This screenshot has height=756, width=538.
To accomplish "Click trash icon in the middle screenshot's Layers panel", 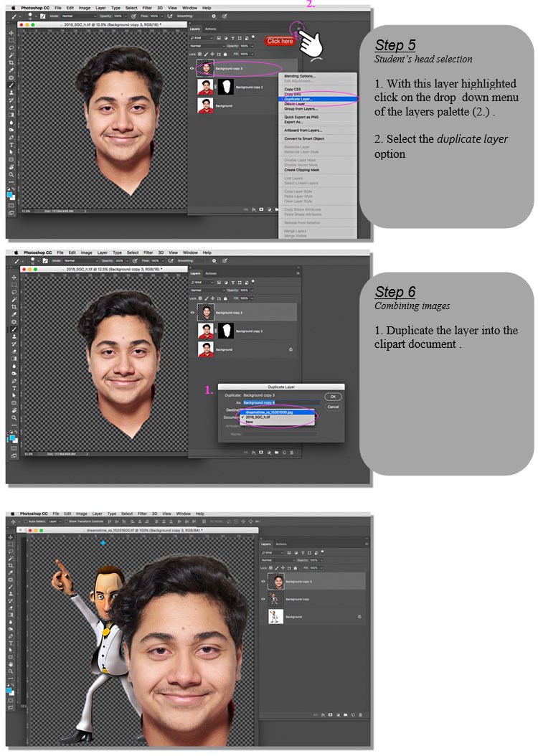I will tap(292, 452).
